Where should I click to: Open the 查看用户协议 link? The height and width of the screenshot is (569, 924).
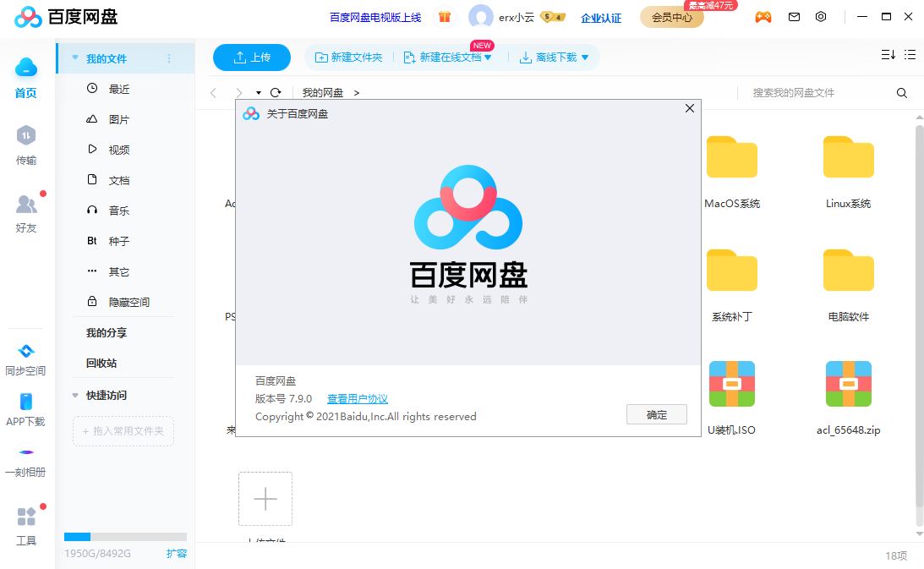(x=357, y=398)
